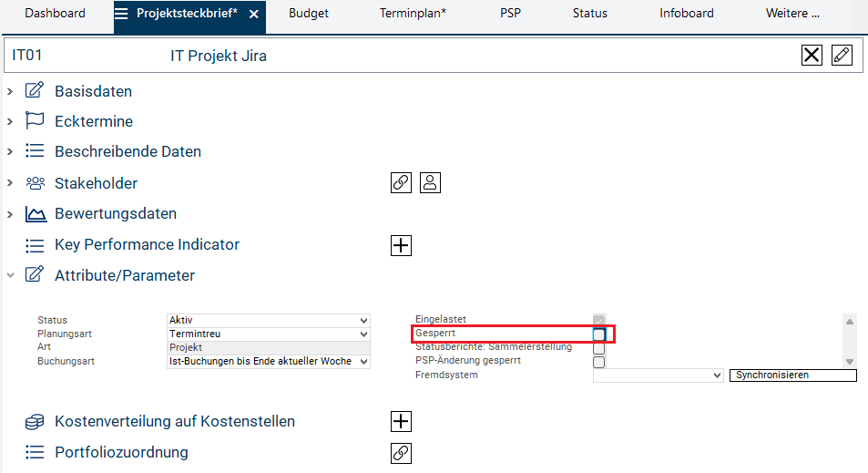This screenshot has height=473, width=868.
Task: Click the pencil edit icon in header
Action: click(842, 56)
